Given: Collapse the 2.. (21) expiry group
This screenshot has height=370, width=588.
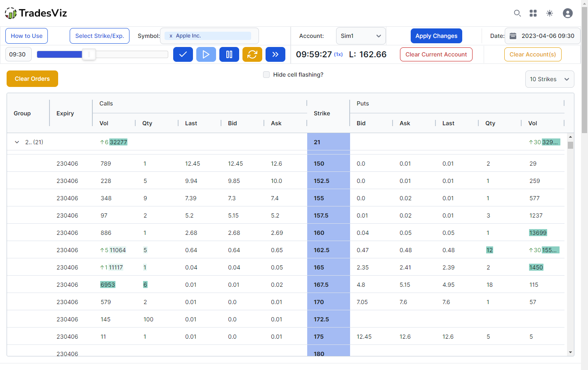Looking at the screenshot, I should pos(17,142).
